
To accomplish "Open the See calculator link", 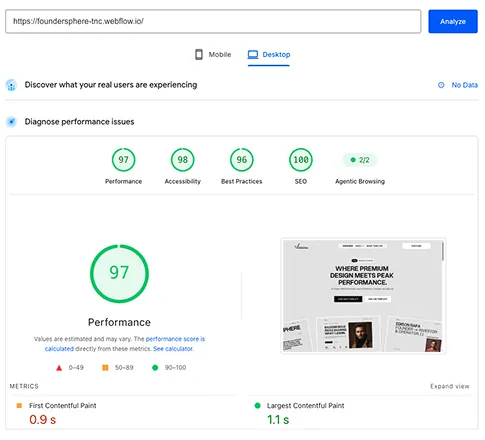I will pyautogui.click(x=173, y=349).
